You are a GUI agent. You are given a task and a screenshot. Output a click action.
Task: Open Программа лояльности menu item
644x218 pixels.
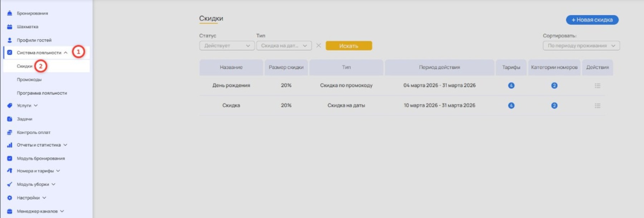(42, 93)
